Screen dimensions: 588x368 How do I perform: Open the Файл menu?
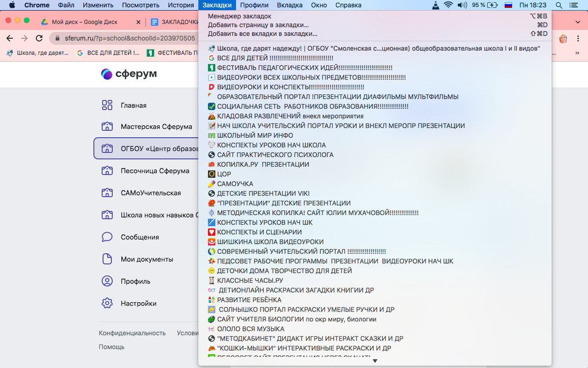coord(66,5)
